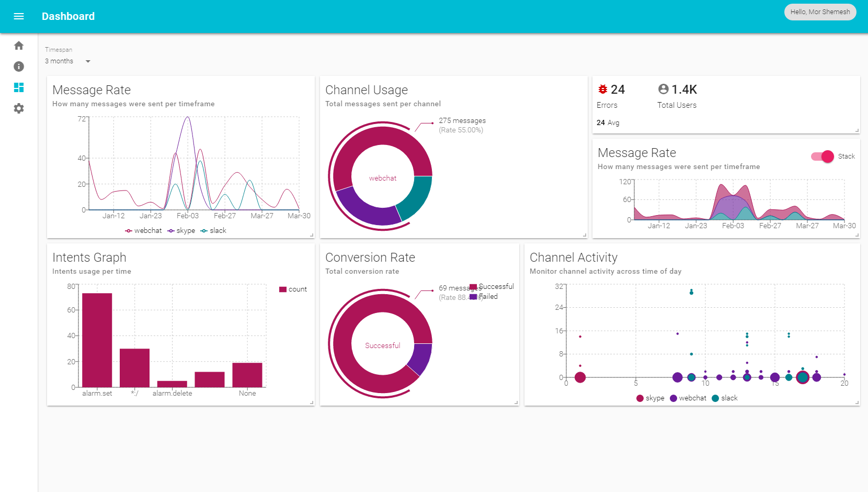
Task: Open the hamburger navigation menu
Action: (19, 16)
